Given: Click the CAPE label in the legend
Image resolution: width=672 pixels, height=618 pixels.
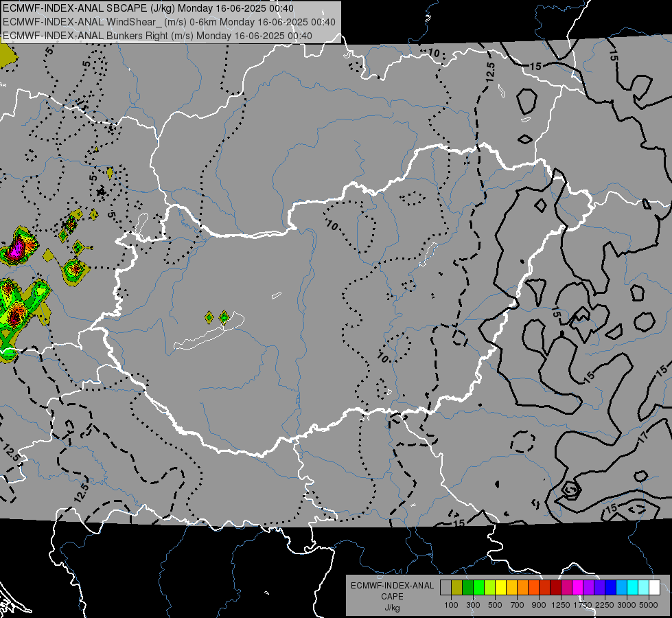Looking at the screenshot, I should point(392,596).
